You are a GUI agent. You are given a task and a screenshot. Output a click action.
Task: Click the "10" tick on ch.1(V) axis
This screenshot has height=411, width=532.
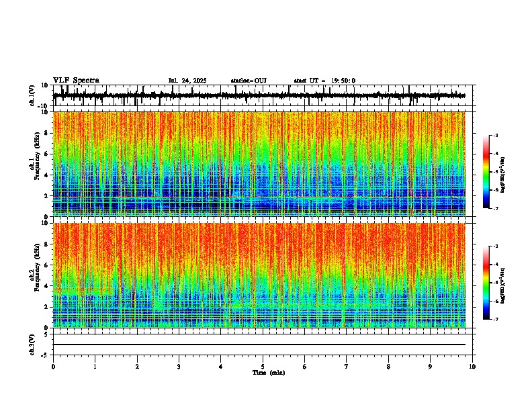coord(46,85)
